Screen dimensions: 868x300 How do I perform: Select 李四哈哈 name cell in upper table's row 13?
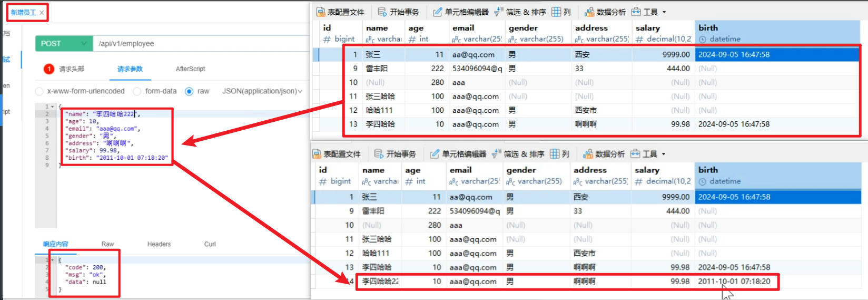[383, 124]
